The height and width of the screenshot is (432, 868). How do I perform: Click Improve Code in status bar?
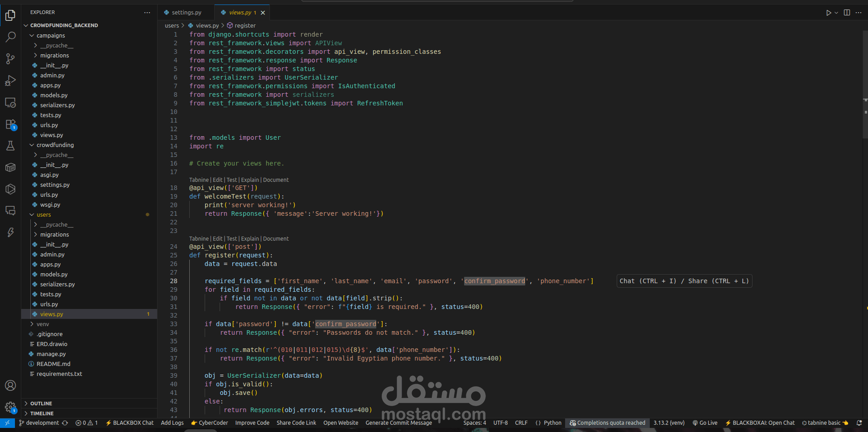pos(252,423)
